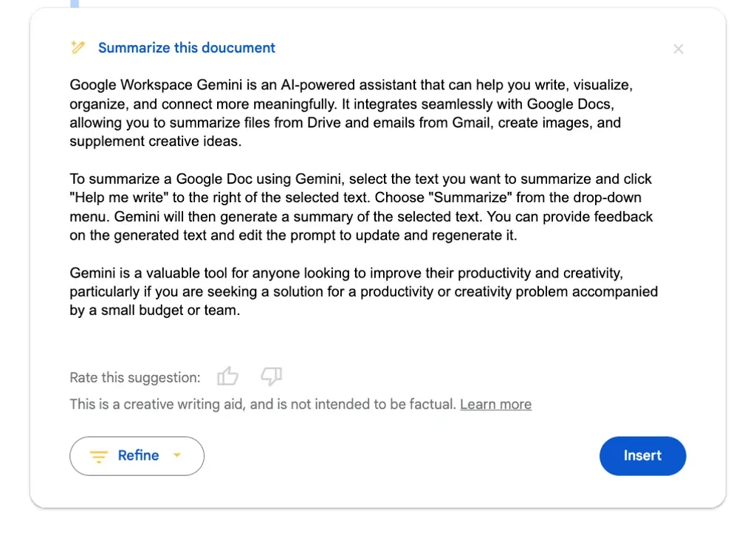Click the creative writing aid disclaimer text
The image size is (756, 535).
click(262, 404)
